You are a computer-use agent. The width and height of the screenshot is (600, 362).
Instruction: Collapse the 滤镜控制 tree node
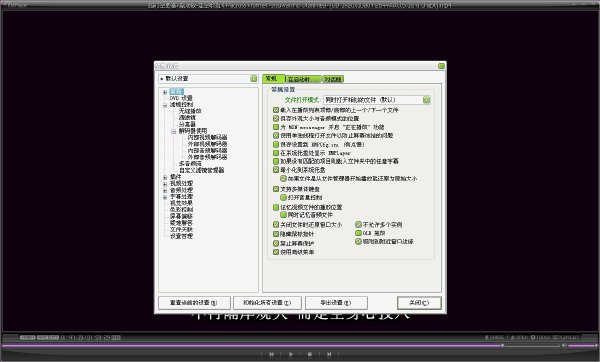165,105
